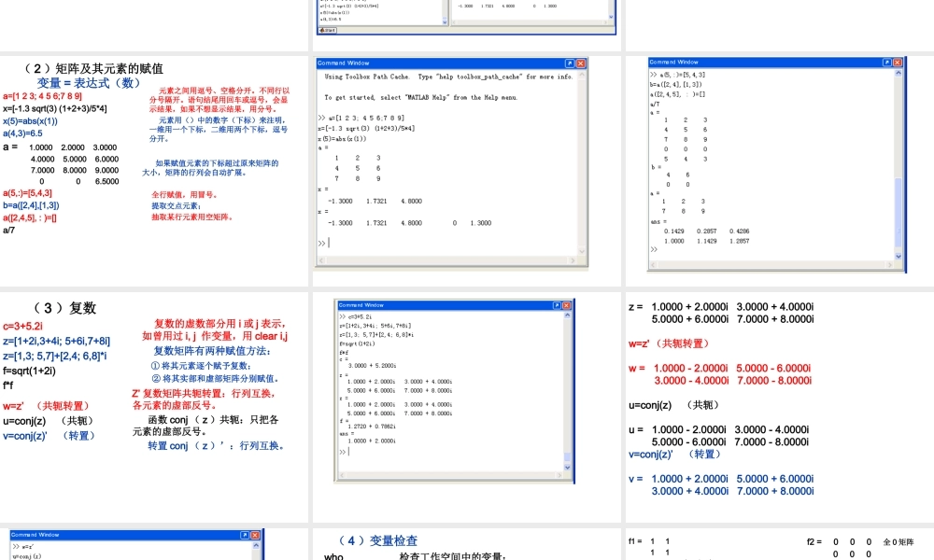
Task: Click undock icon in Command Window showing w=z'
Action: [244, 535]
